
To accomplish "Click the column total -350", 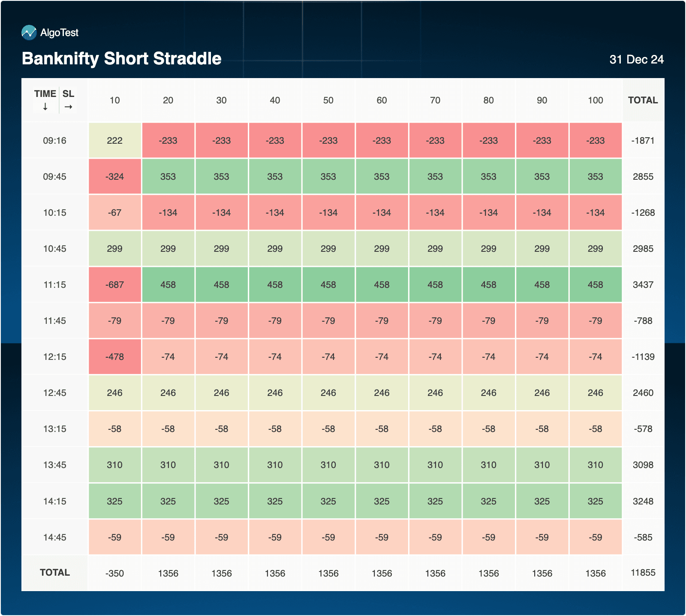I will tap(114, 574).
